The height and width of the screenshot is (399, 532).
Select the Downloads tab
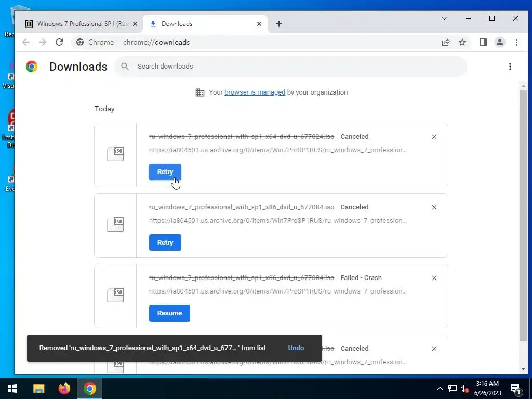(205, 24)
